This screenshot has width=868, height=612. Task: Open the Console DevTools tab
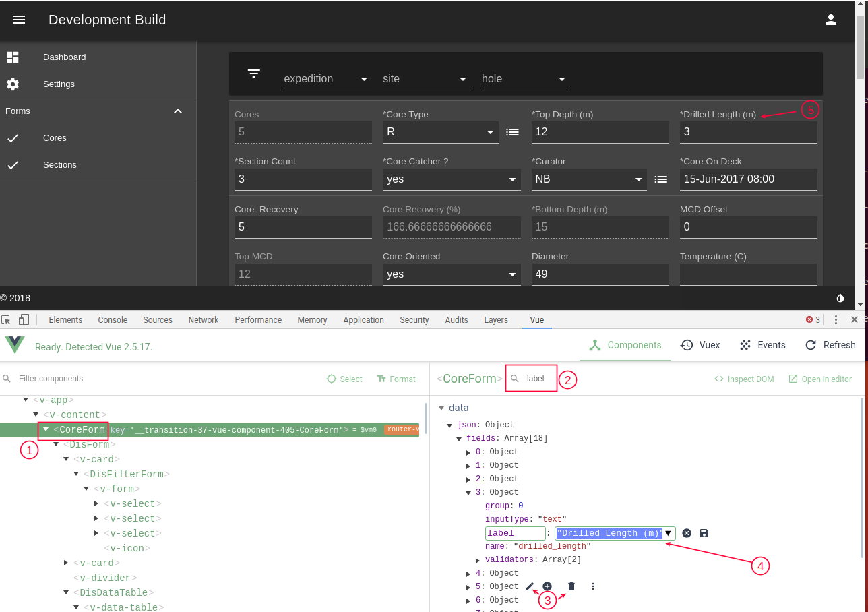(113, 319)
